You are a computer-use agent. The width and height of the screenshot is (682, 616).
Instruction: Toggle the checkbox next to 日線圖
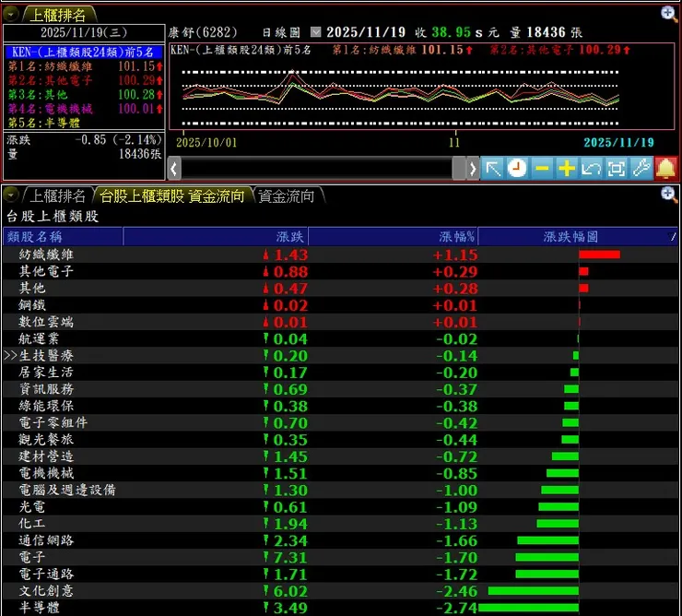[316, 31]
